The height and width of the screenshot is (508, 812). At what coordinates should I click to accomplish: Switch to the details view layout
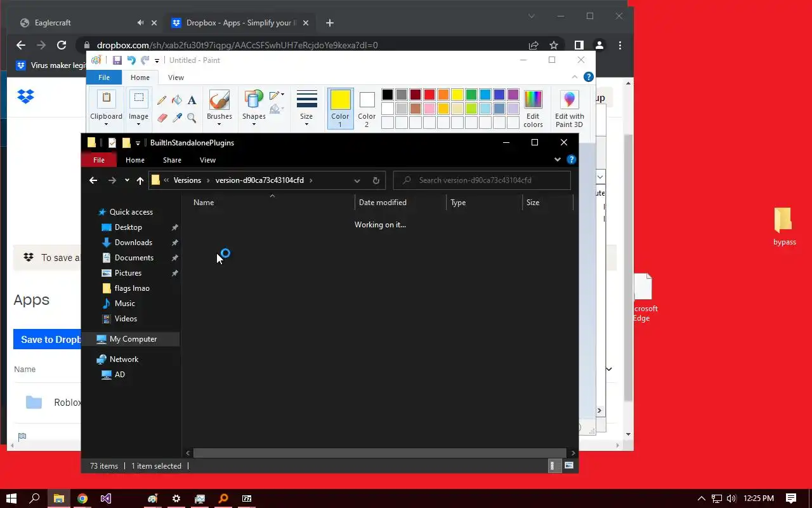[552, 465]
